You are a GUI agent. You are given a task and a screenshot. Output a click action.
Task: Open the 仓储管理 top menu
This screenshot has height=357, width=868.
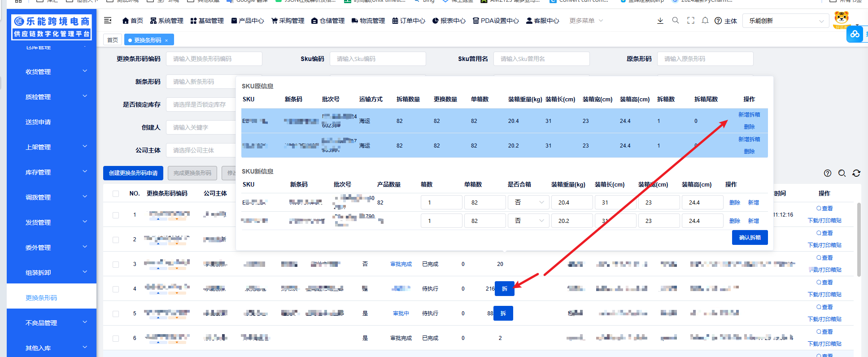(x=328, y=21)
